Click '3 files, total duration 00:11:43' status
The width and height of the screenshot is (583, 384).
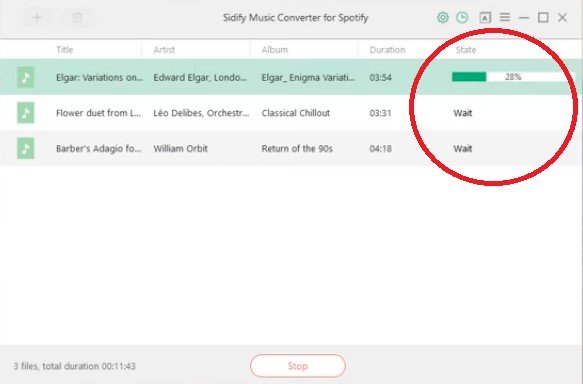(x=74, y=366)
